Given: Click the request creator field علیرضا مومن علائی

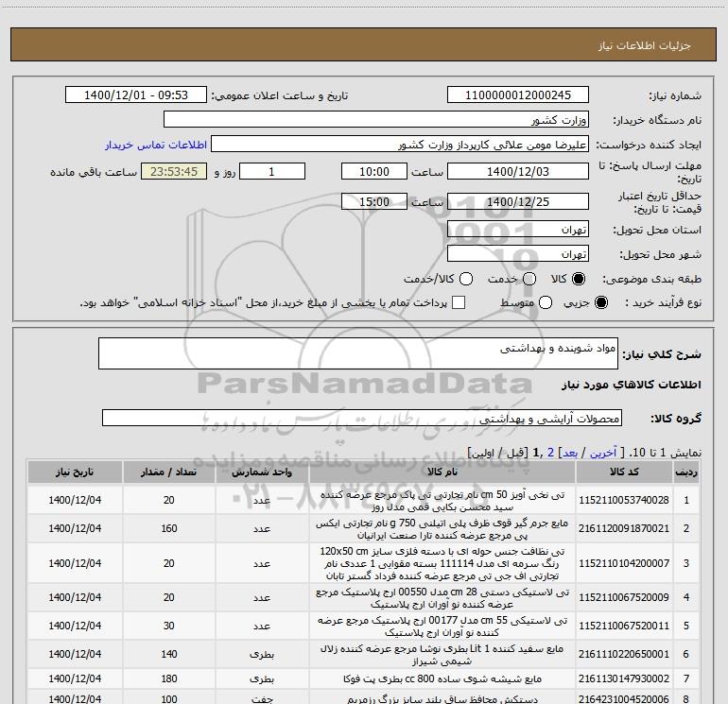Looking at the screenshot, I should pyautogui.click(x=400, y=145).
